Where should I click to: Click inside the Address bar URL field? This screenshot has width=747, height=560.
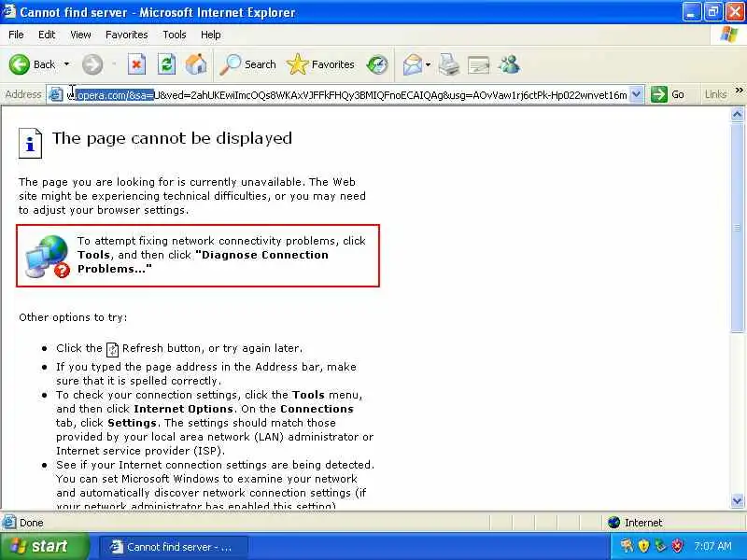(346, 95)
